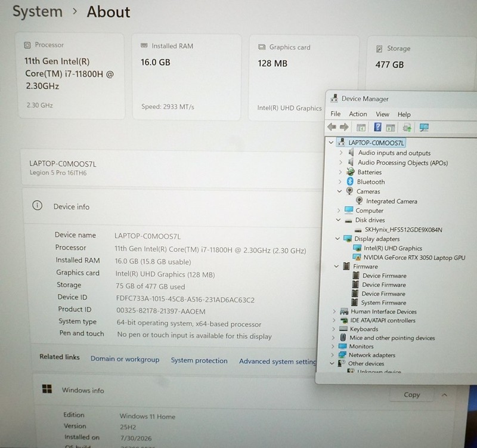
Task: Open System protection link
Action: point(199,360)
